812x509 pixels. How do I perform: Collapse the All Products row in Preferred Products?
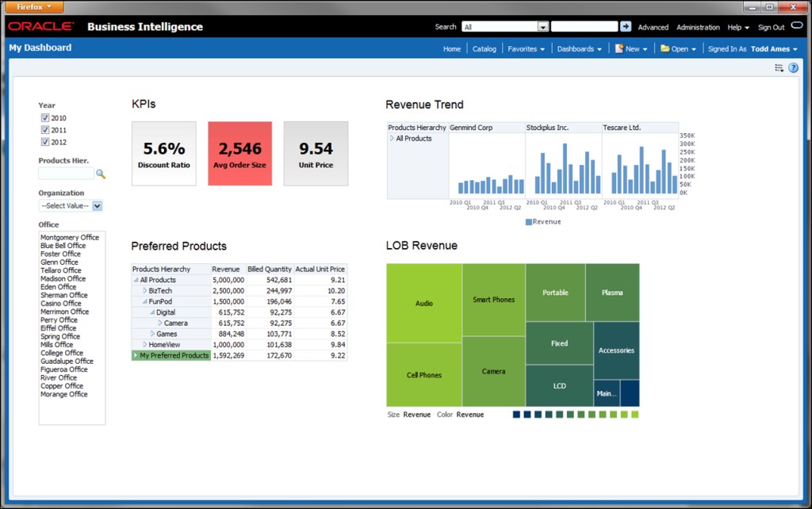136,280
